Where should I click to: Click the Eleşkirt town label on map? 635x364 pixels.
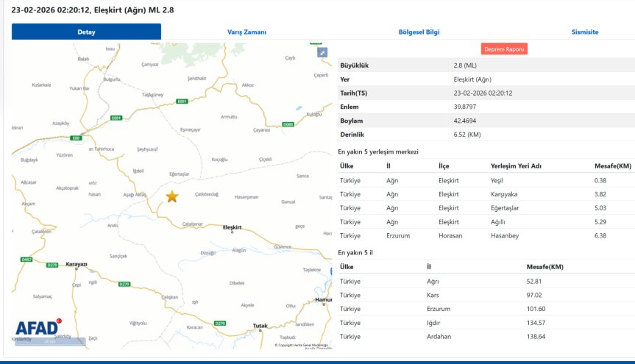[232, 227]
